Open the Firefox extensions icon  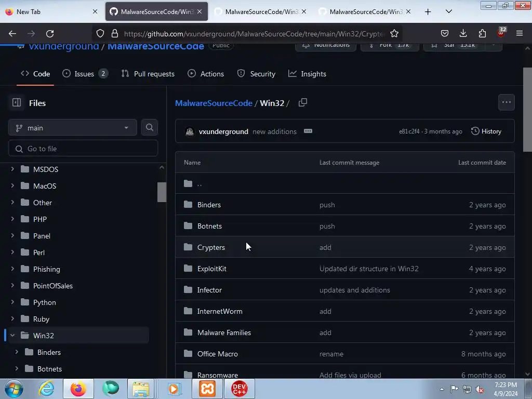[482, 33]
